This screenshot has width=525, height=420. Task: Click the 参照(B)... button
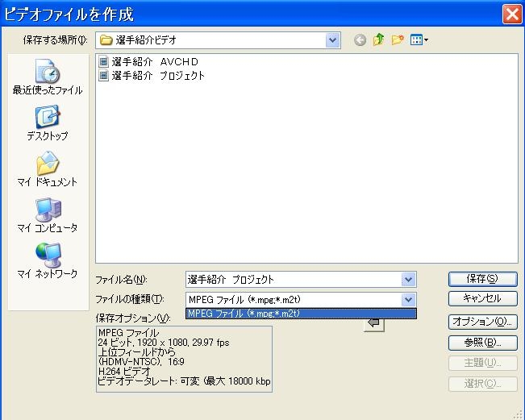tap(482, 343)
